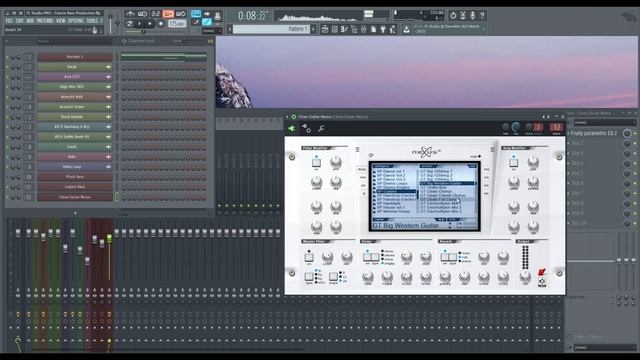
Task: Open the OPTIONS menu
Action: pyautogui.click(x=76, y=21)
